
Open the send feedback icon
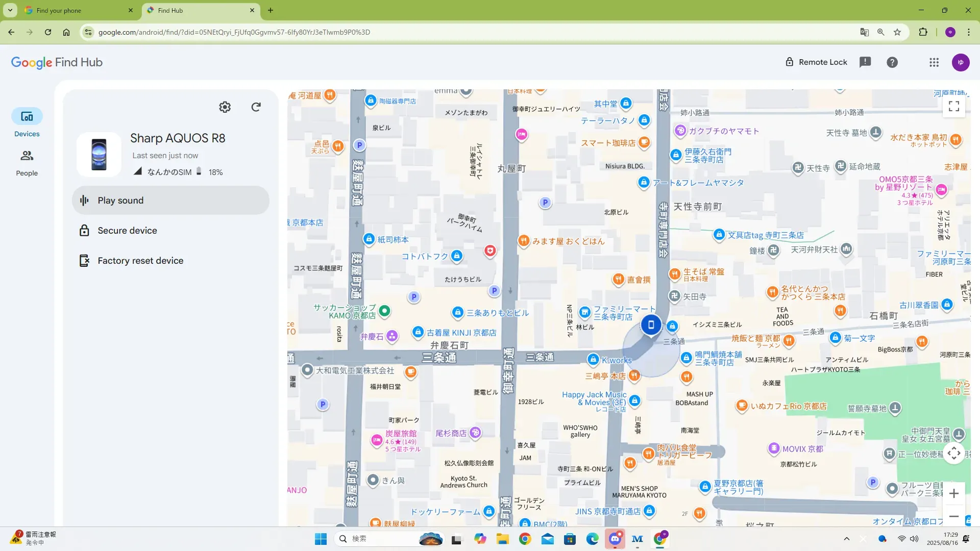coord(865,62)
